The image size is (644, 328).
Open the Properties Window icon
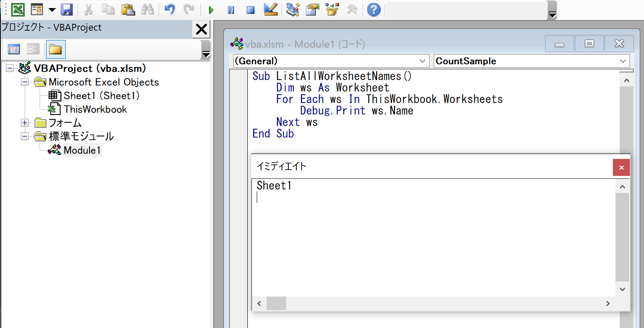click(x=312, y=9)
